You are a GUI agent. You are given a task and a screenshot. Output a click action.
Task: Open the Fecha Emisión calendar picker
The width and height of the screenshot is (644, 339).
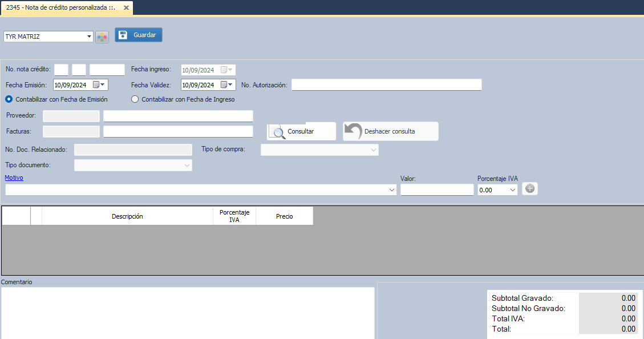pyautogui.click(x=99, y=85)
